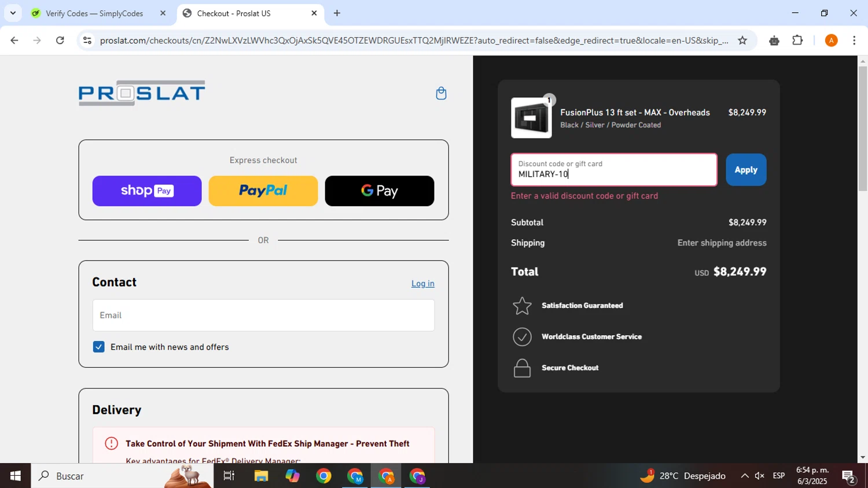Image resolution: width=868 pixels, height=488 pixels.
Task: Click the Subtotal amount $8,249.99
Action: 748,222
